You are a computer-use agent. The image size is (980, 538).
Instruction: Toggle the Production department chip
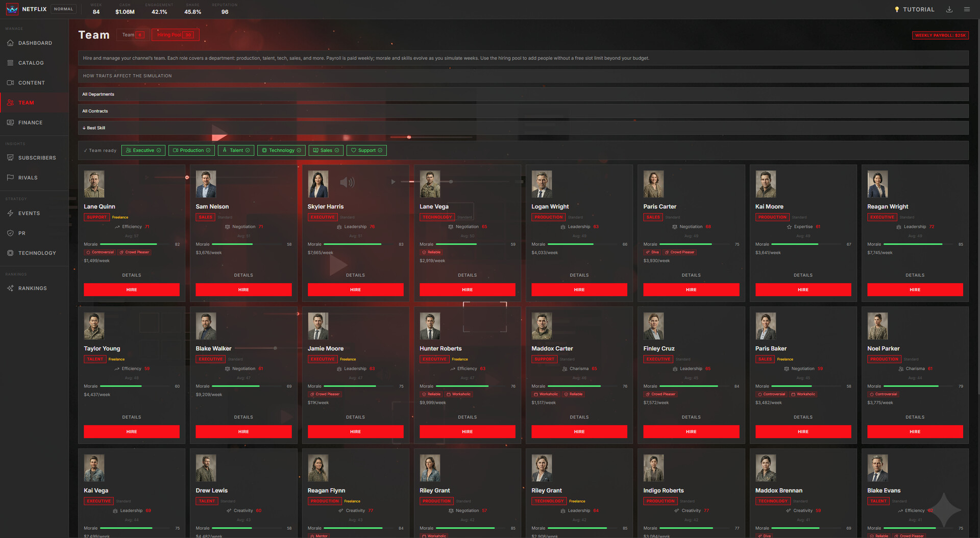tap(191, 150)
